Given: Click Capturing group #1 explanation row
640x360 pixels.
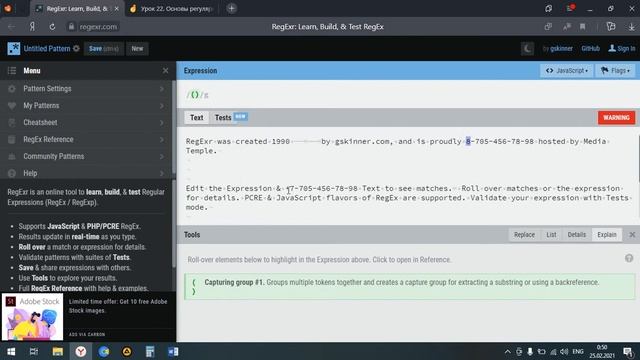Looking at the screenshot, I should pyautogui.click(x=410, y=287).
